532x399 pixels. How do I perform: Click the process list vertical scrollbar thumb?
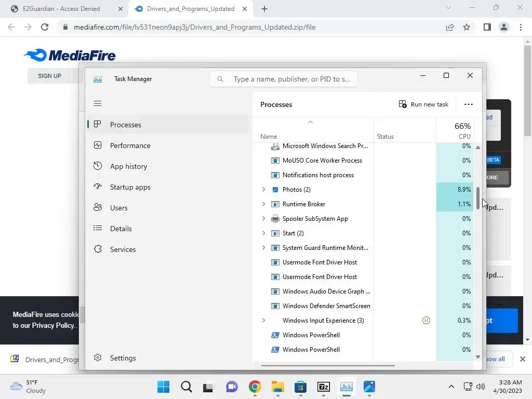478,198
